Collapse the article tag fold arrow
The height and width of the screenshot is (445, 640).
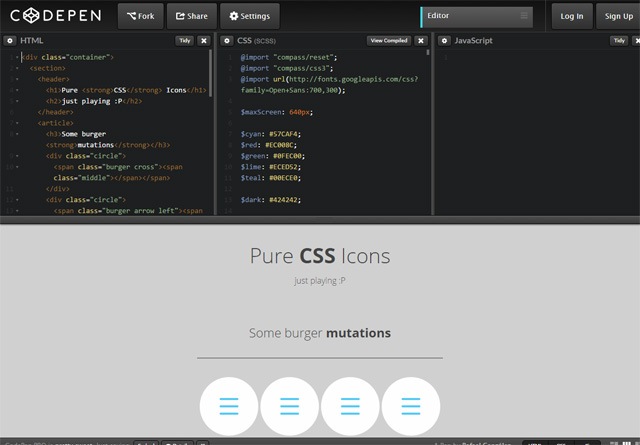(17, 123)
